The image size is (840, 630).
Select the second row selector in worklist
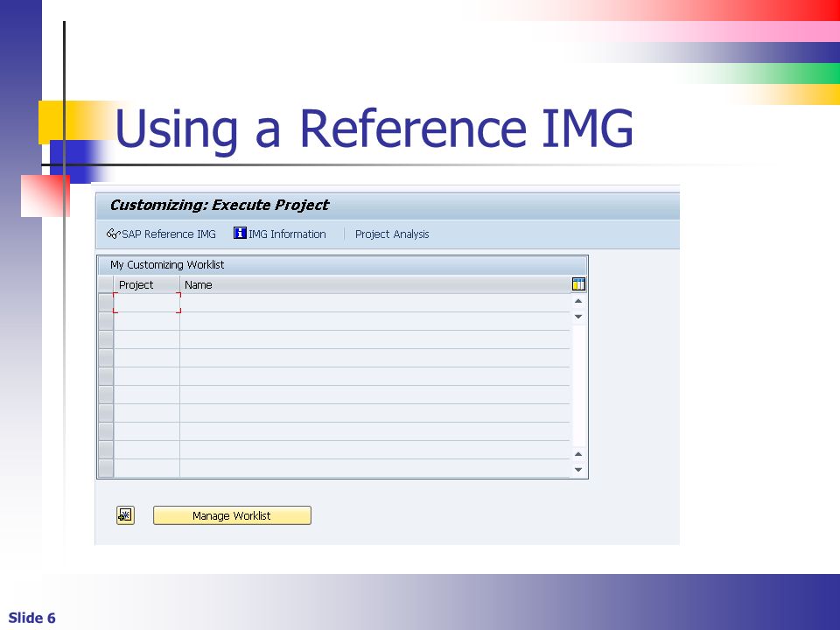pos(106,321)
